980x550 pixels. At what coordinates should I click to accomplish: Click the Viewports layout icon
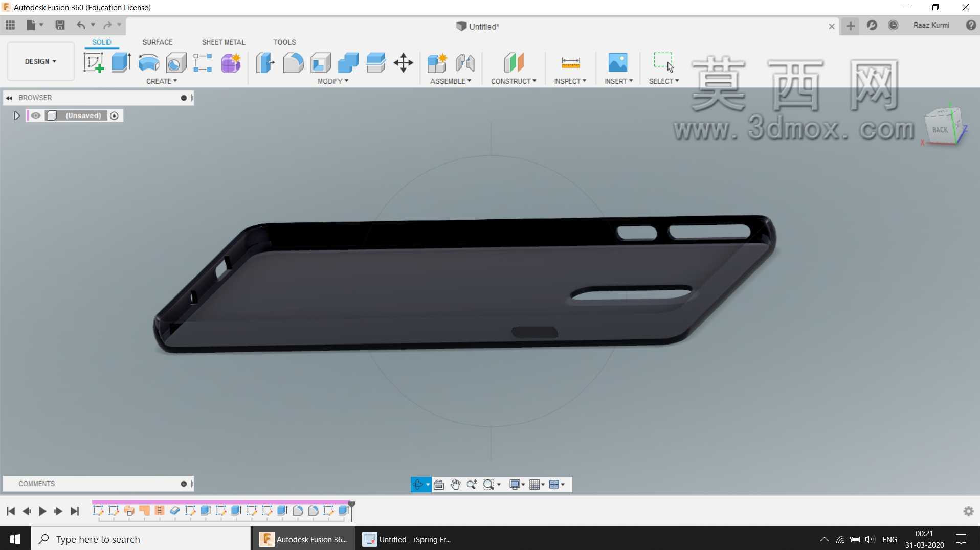tap(554, 485)
